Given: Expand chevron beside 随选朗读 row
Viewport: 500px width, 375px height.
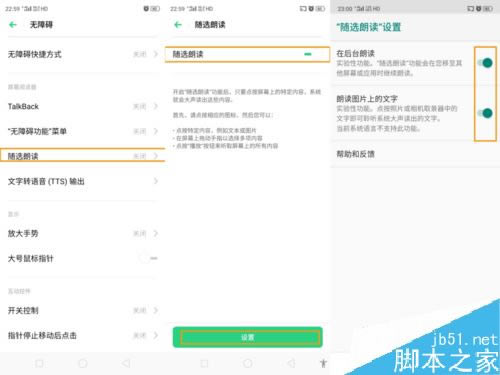Looking at the screenshot, I should pyautogui.click(x=156, y=156).
